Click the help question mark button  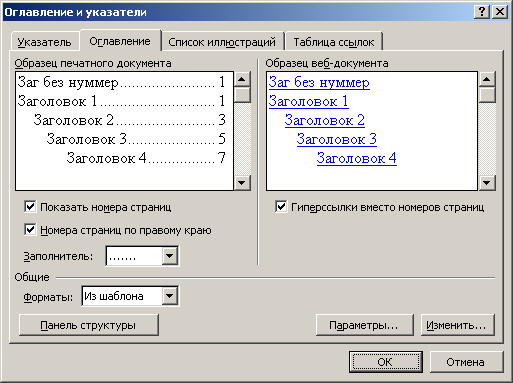click(482, 12)
